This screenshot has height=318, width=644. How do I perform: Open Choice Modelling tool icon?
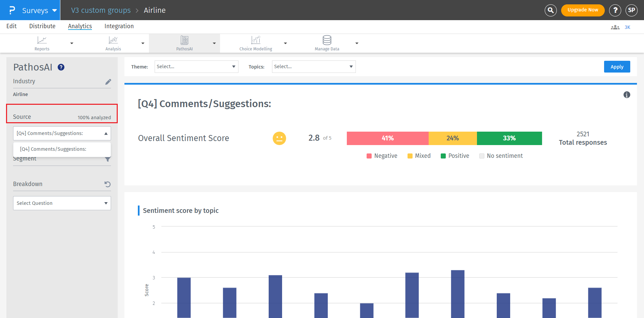(256, 40)
